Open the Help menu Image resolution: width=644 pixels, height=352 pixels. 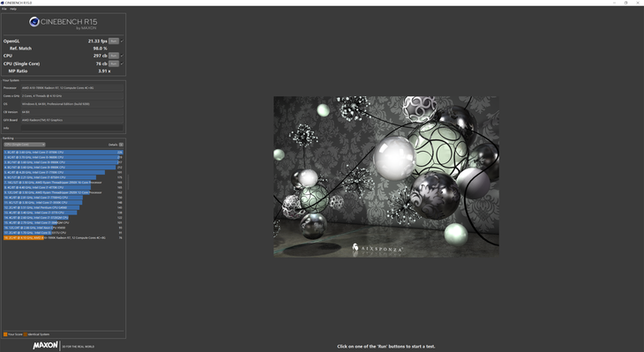[x=13, y=9]
